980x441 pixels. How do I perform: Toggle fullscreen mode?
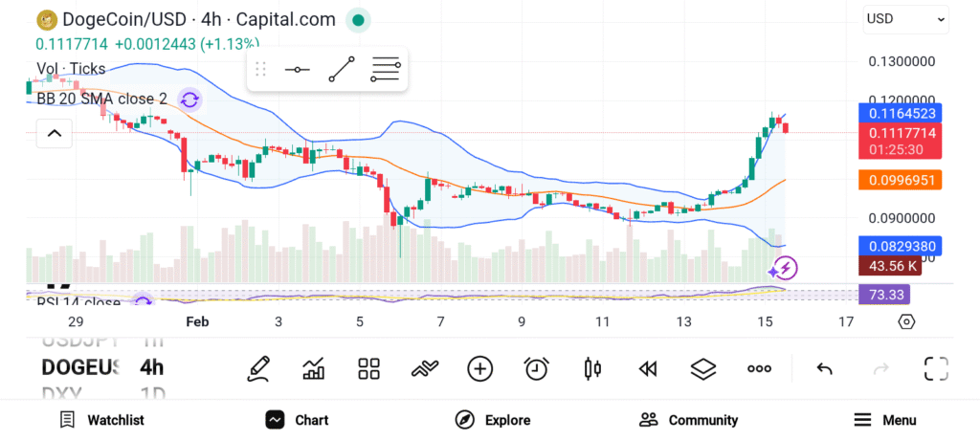point(935,368)
